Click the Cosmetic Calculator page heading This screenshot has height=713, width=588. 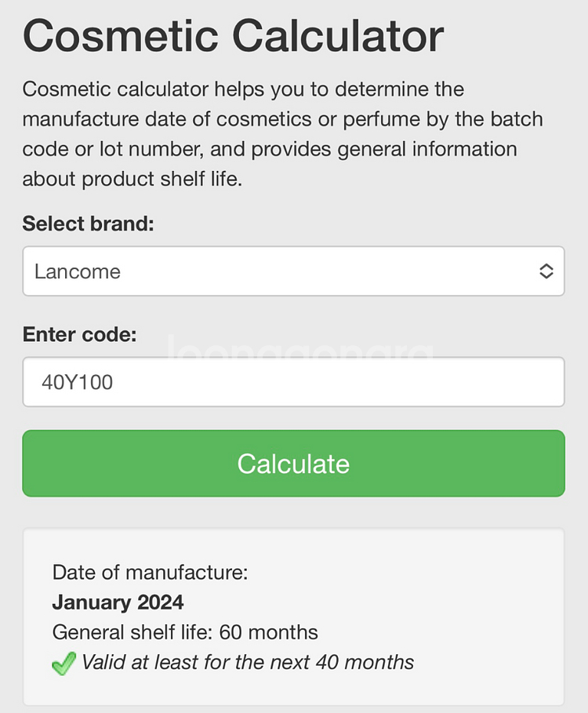coord(233,35)
